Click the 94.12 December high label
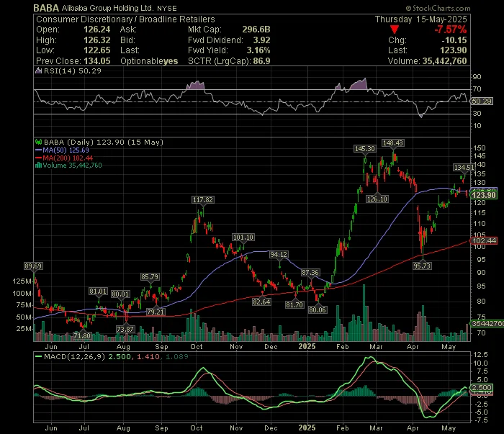Screen dimensions: 504x434 (279, 255)
